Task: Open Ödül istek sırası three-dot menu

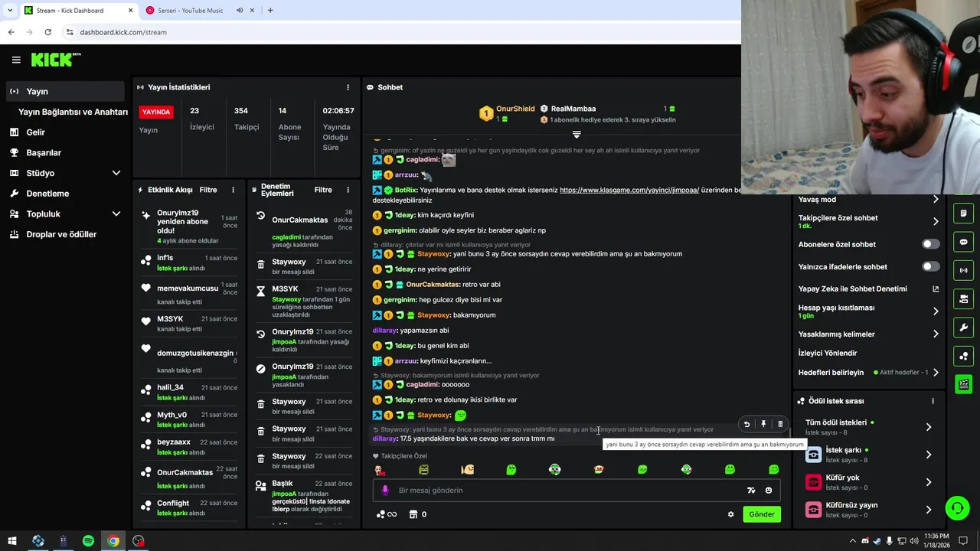Action: (x=933, y=401)
